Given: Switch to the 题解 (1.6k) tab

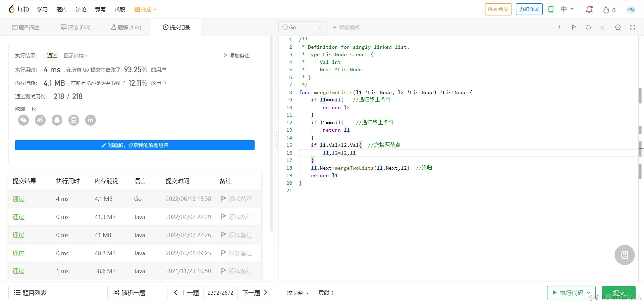Looking at the screenshot, I should coord(126,27).
